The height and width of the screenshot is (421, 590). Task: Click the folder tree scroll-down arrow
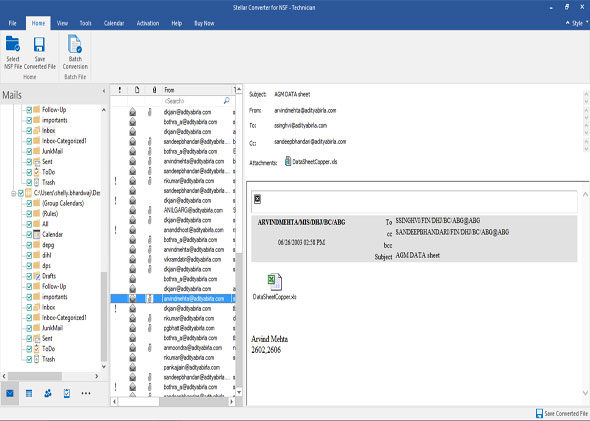[x=104, y=366]
